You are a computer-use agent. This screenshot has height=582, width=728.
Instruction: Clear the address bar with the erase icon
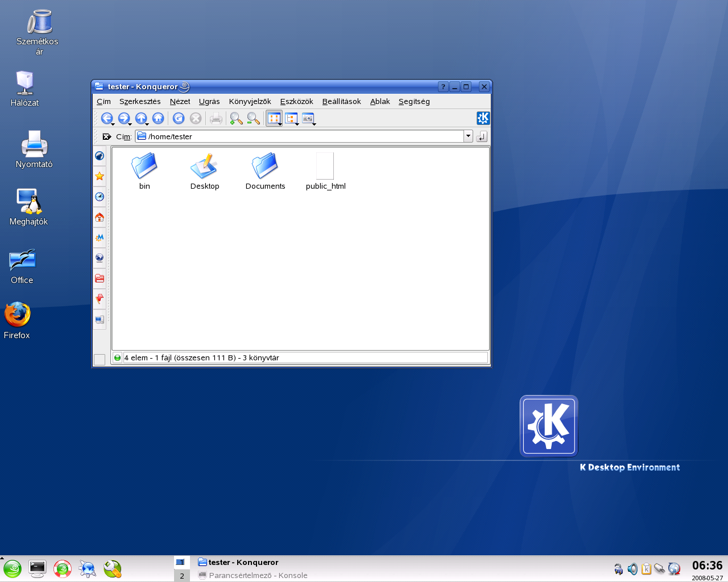(x=106, y=136)
